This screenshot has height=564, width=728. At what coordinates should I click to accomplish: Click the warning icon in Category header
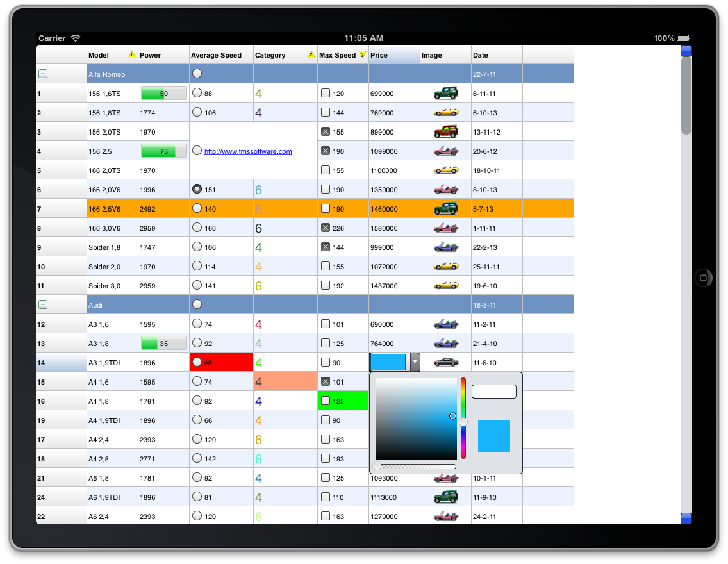click(311, 55)
